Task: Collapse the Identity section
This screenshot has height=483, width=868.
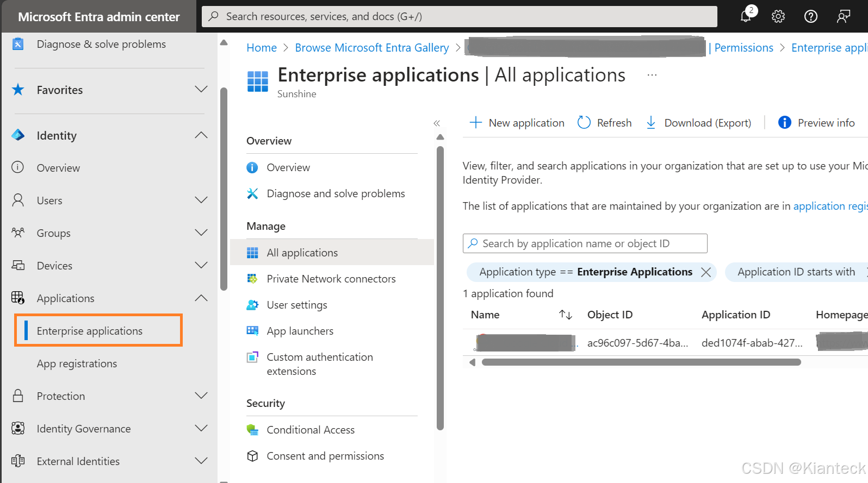Action: [201, 135]
